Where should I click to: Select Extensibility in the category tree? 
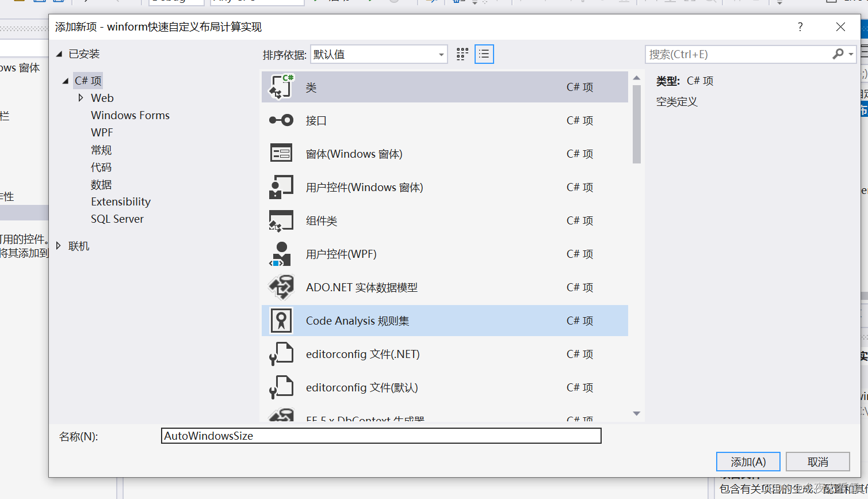tap(121, 201)
